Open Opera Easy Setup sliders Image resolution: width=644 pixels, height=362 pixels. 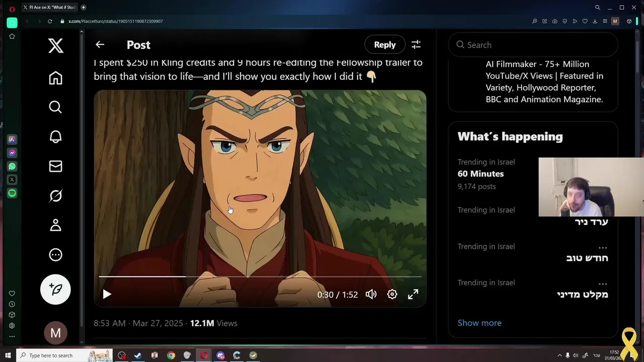tap(605, 21)
